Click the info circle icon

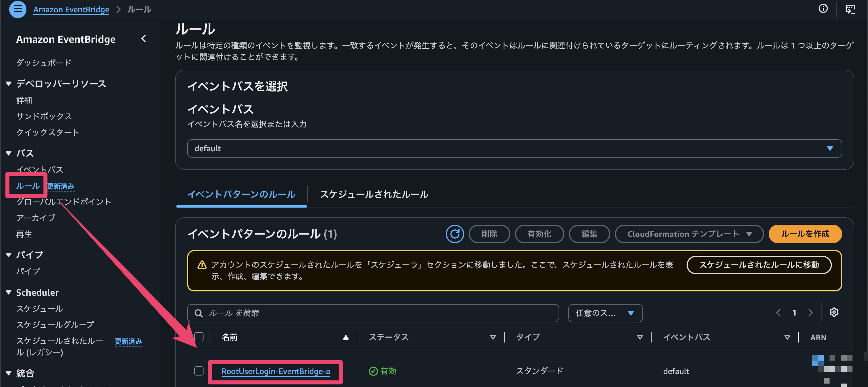[x=823, y=9]
